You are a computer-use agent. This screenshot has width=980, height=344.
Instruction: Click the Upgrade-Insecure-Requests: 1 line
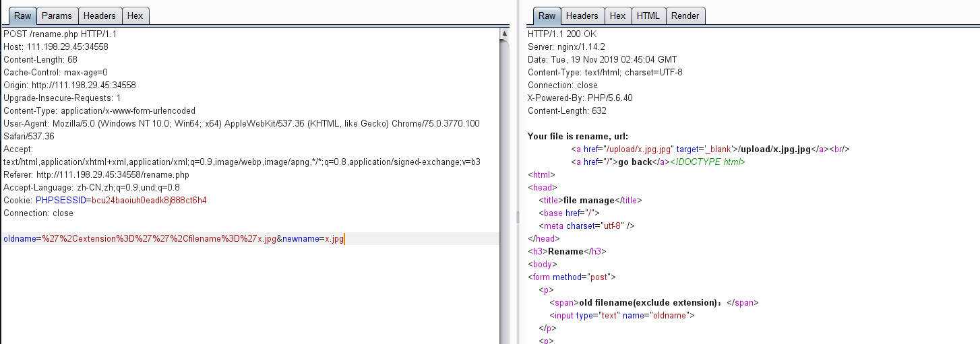pos(62,98)
